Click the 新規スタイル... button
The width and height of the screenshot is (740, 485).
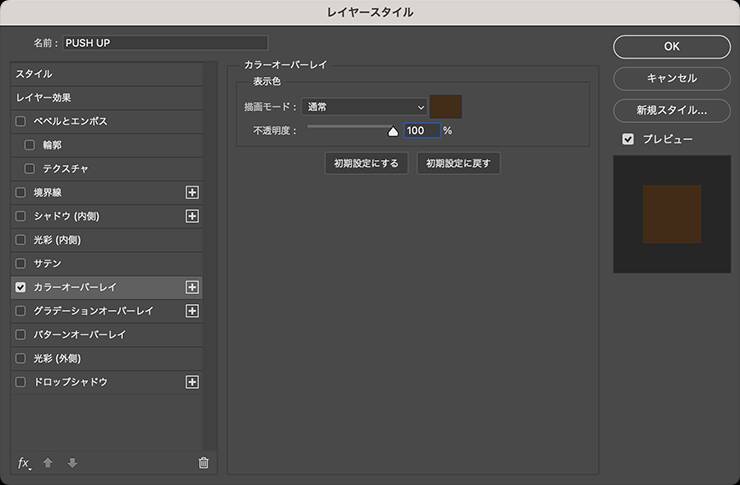pos(671,110)
